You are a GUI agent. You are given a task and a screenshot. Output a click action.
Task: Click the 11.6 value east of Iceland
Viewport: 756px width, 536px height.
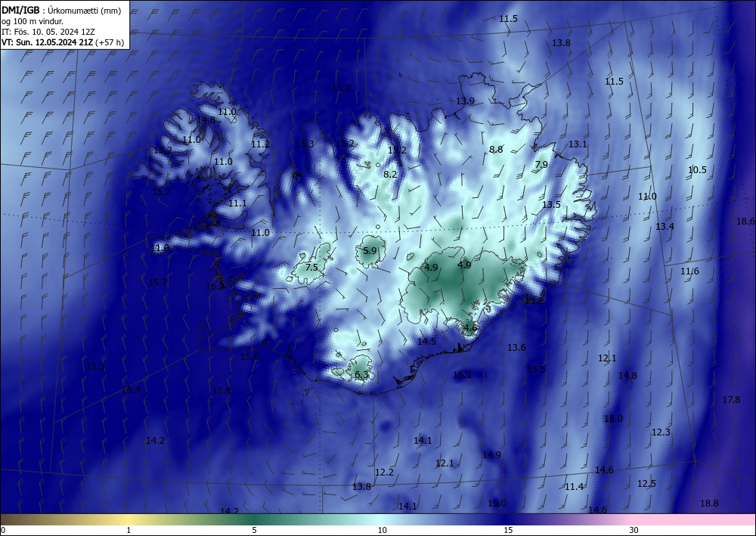click(690, 271)
